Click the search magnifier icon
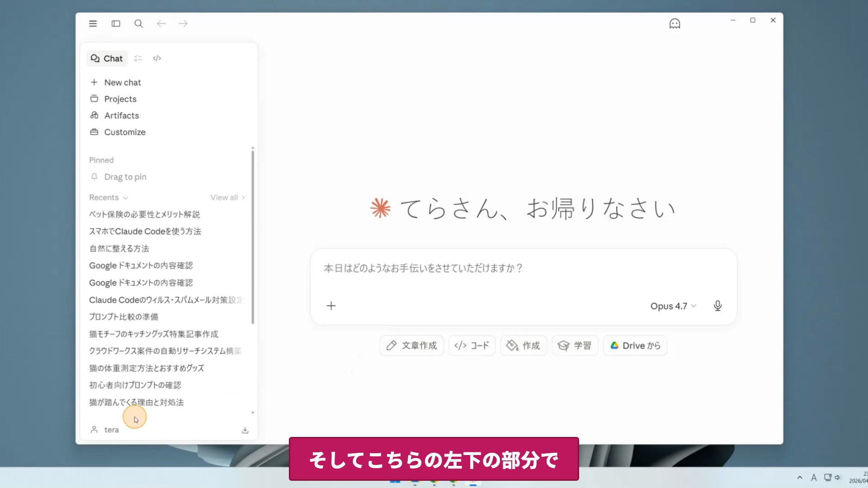 point(139,23)
